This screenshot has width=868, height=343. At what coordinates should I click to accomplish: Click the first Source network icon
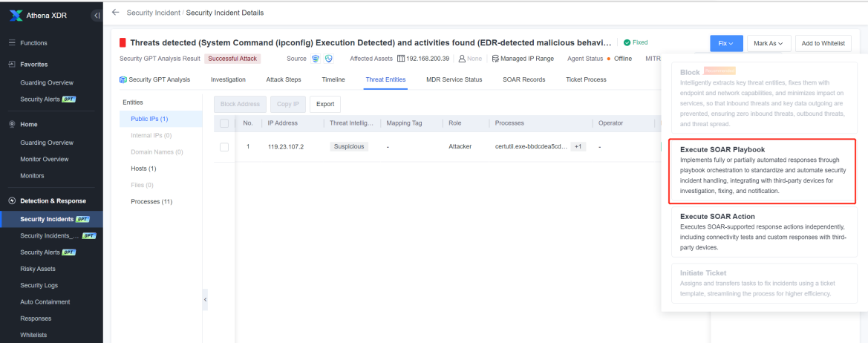(316, 59)
